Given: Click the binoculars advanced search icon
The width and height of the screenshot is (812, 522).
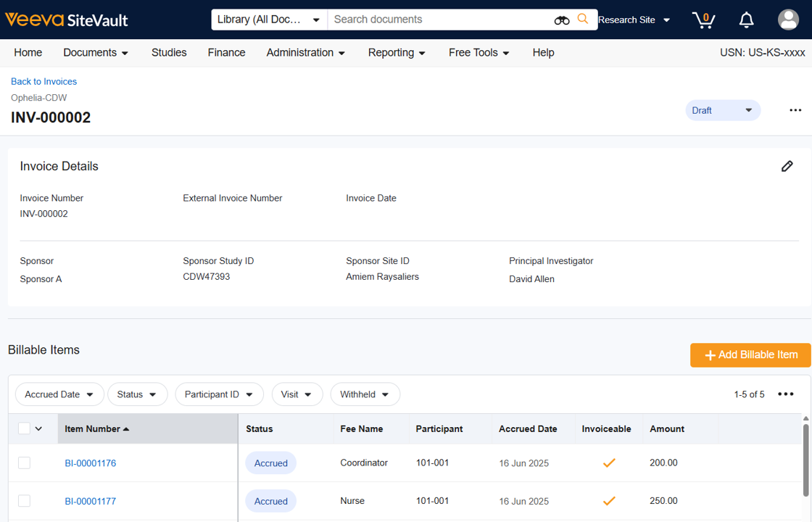Looking at the screenshot, I should 561,20.
